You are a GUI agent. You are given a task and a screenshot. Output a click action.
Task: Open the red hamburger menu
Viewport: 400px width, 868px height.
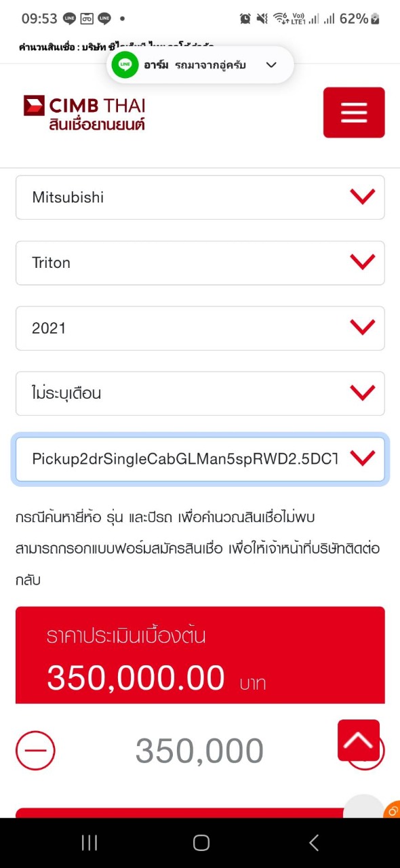coord(353,113)
